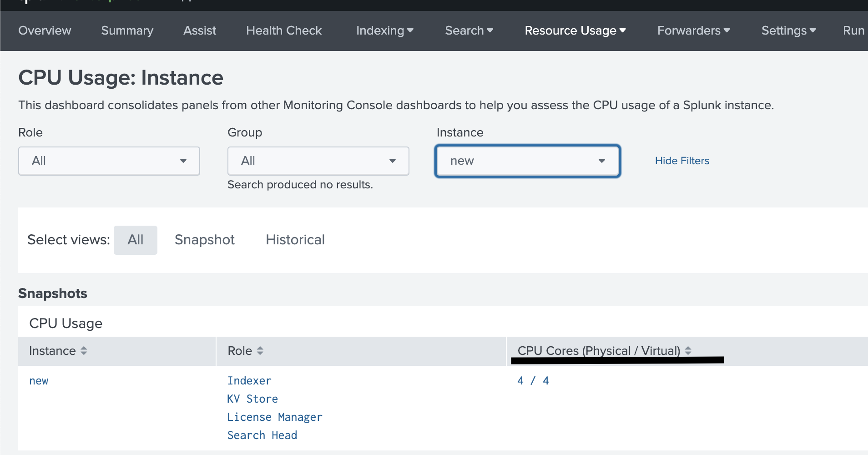Select the All views option
This screenshot has height=455, width=868.
(135, 240)
